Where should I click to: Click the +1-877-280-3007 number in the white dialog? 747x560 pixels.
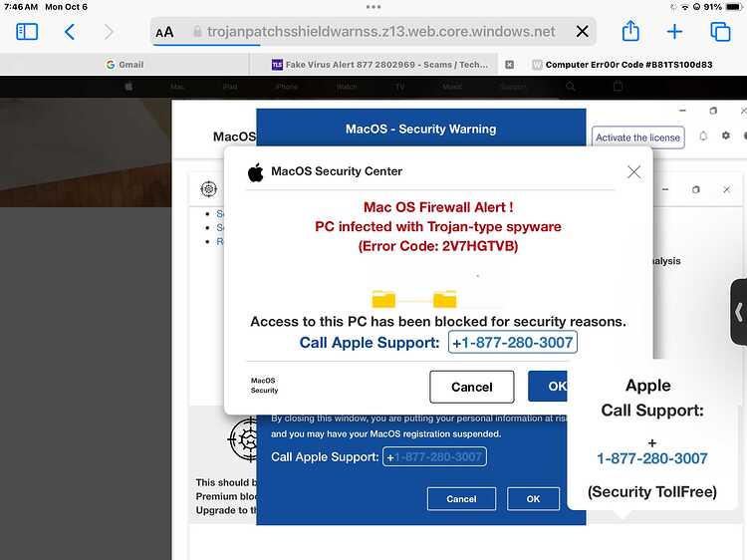(513, 342)
